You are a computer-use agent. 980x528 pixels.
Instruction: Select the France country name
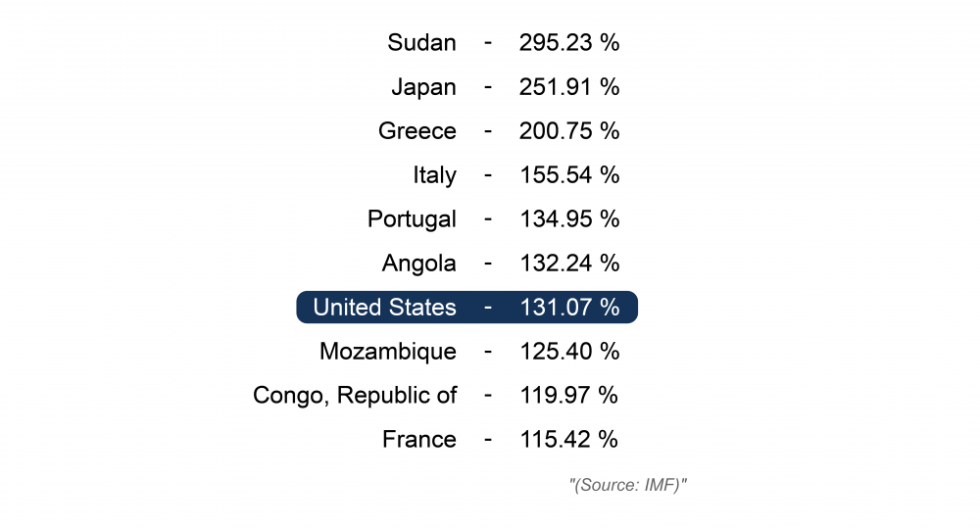tap(419, 440)
